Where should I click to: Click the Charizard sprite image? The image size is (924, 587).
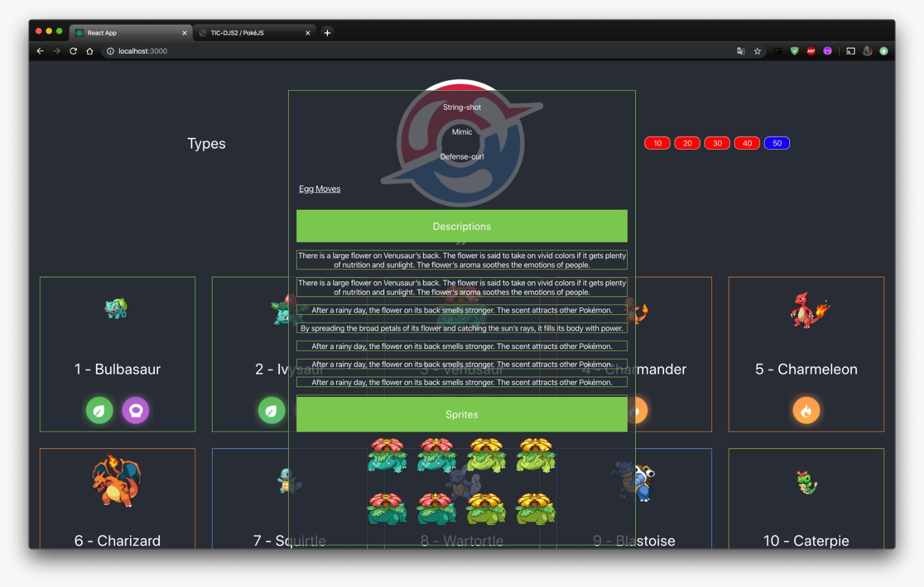point(117,481)
